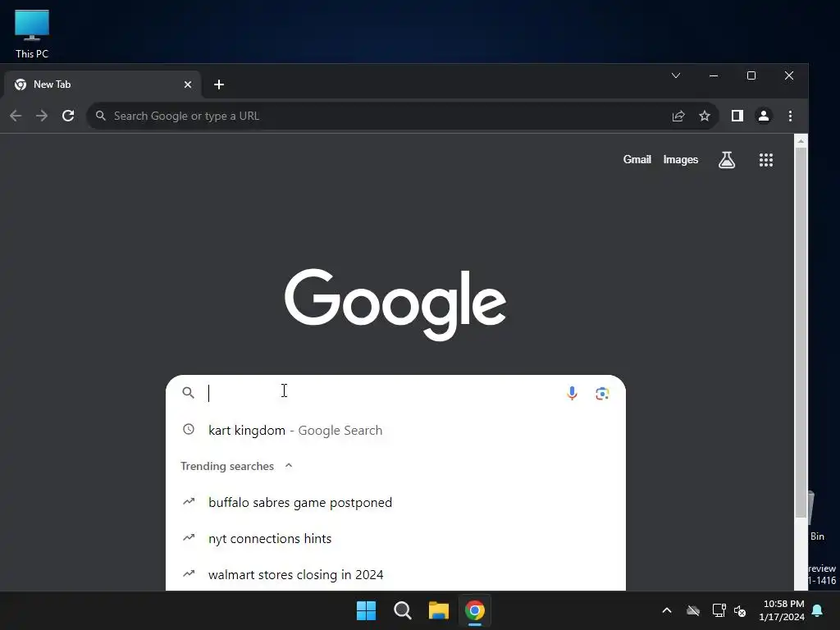Select walmart stores closing in 2024 suggestion
Image resolution: width=840 pixels, height=630 pixels.
[x=395, y=574]
